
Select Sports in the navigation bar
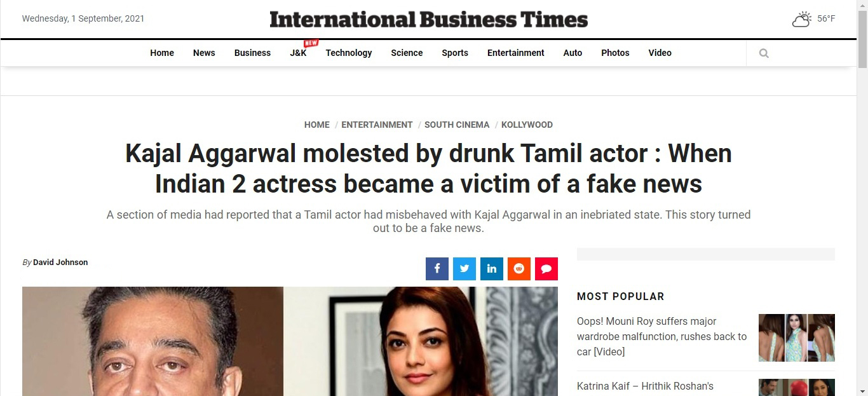[x=455, y=53]
